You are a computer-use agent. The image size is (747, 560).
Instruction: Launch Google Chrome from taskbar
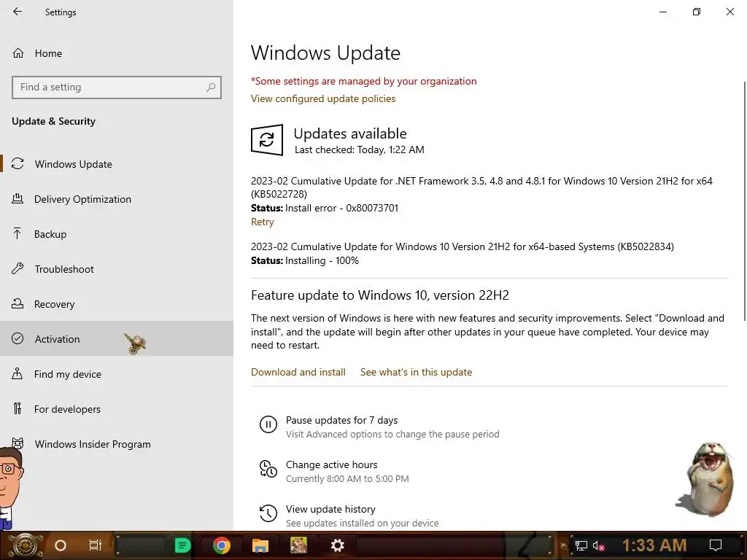[222, 545]
